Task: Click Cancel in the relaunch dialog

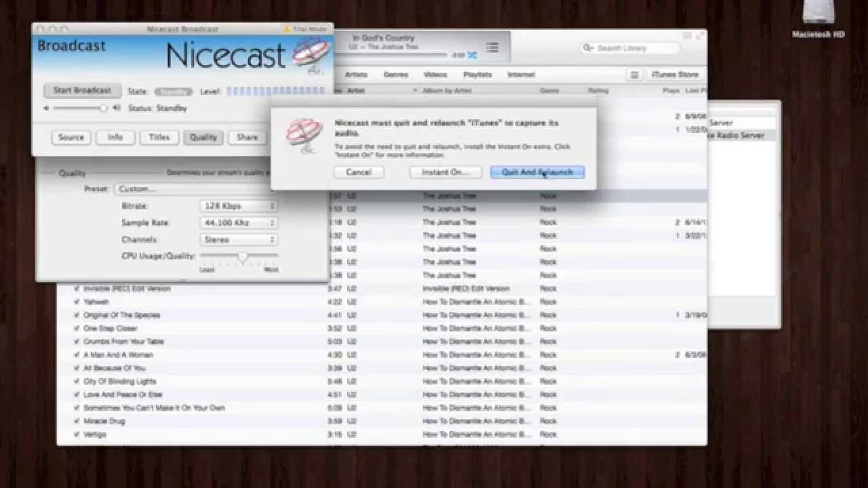Action: pyautogui.click(x=359, y=172)
